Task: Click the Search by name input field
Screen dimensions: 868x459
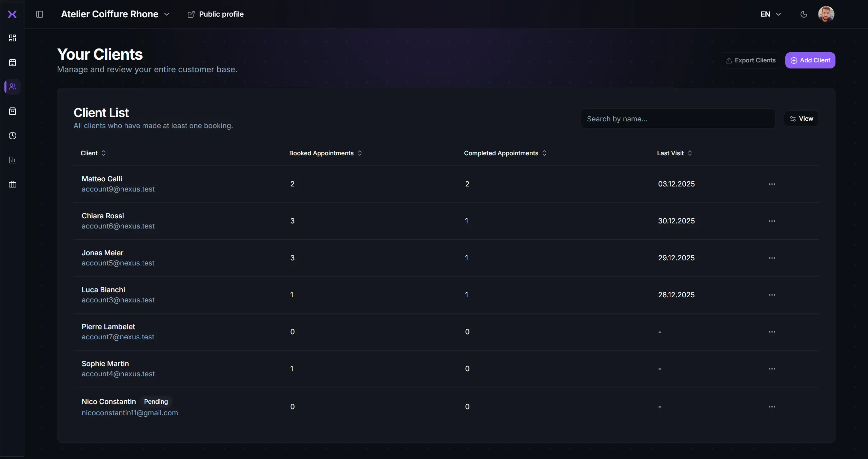Action: click(x=678, y=118)
